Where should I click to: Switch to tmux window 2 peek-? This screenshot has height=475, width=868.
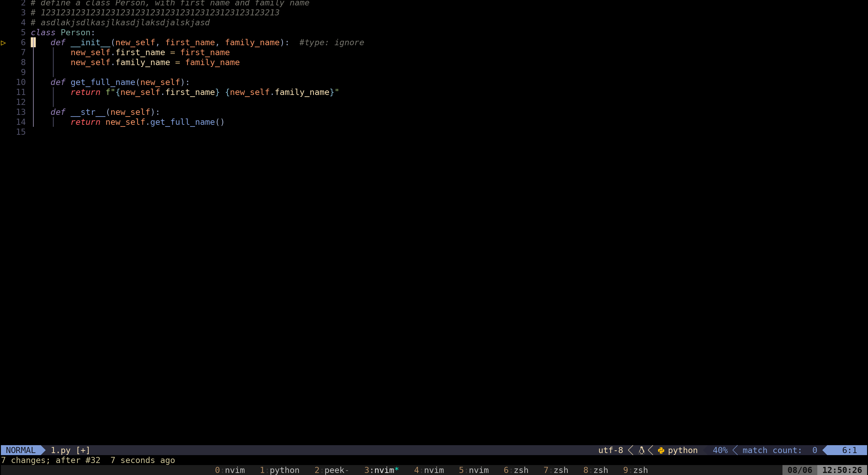(x=331, y=470)
